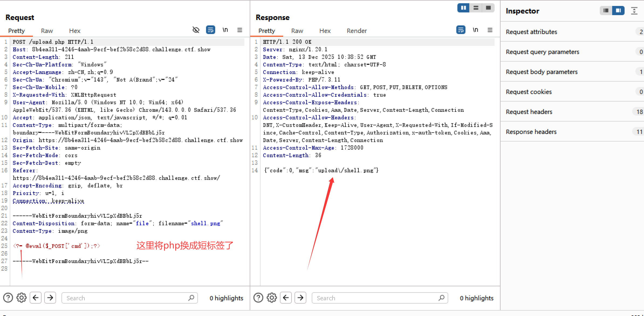Switch Request view to Raw tab
644x316 pixels.
47,31
